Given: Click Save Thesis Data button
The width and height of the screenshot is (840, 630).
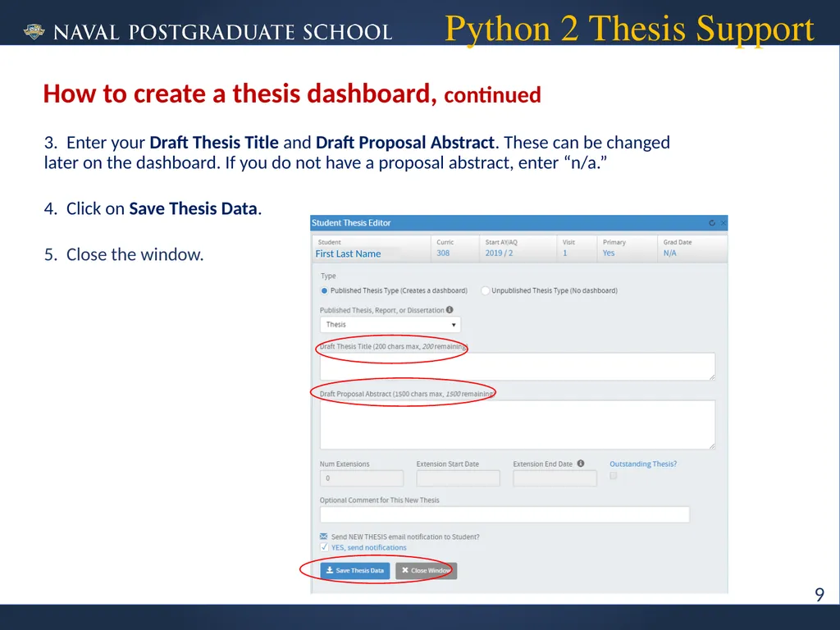Looking at the screenshot, I should 355,571.
